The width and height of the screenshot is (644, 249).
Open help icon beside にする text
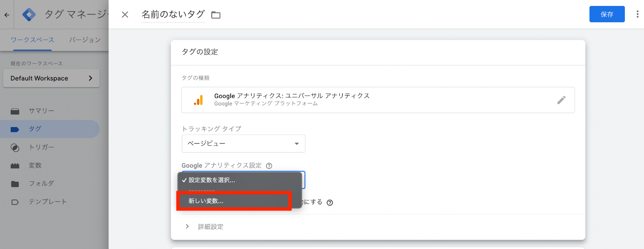click(x=330, y=202)
